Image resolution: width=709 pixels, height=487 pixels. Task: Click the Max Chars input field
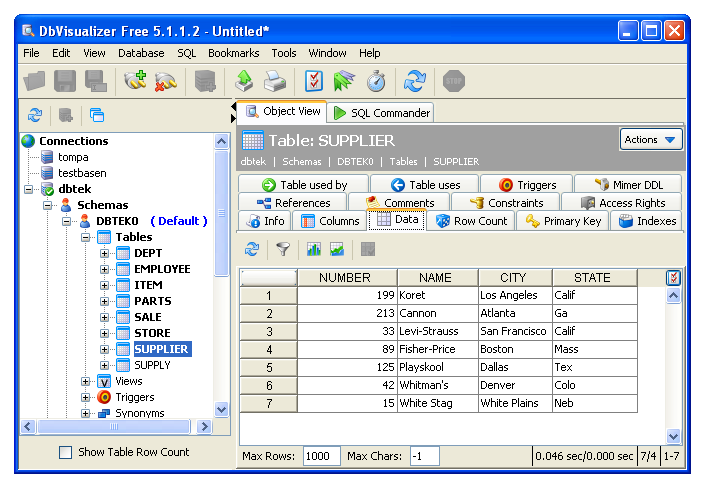pos(424,456)
